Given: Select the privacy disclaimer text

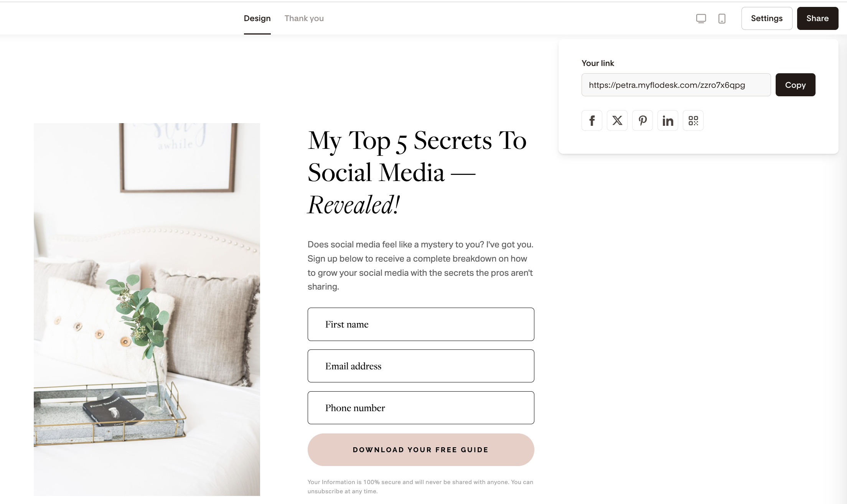Looking at the screenshot, I should 420,486.
